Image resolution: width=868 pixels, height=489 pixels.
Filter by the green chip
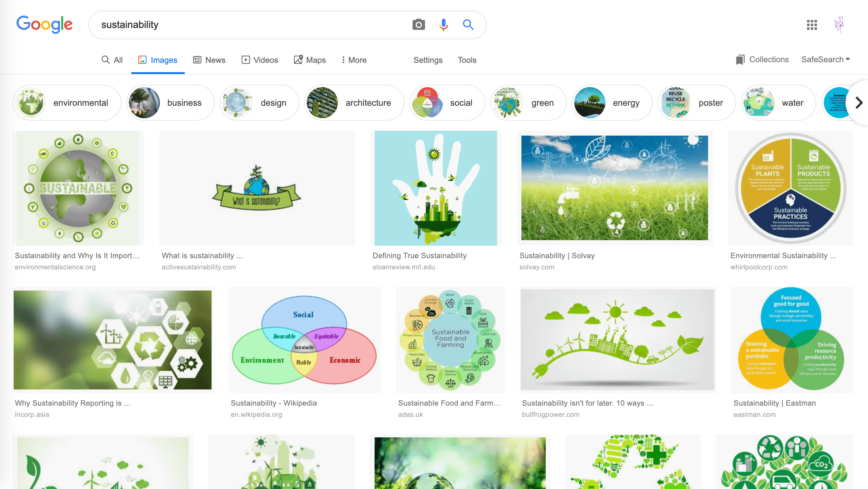pyautogui.click(x=528, y=103)
